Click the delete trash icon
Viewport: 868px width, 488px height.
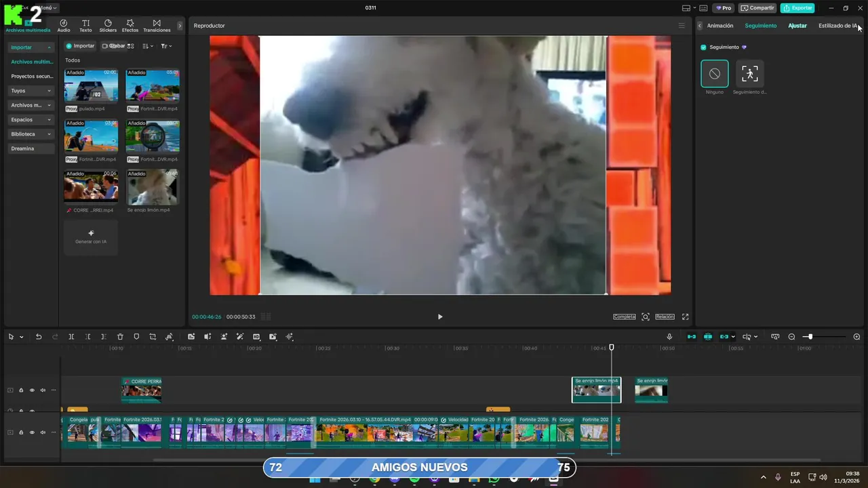pyautogui.click(x=120, y=337)
